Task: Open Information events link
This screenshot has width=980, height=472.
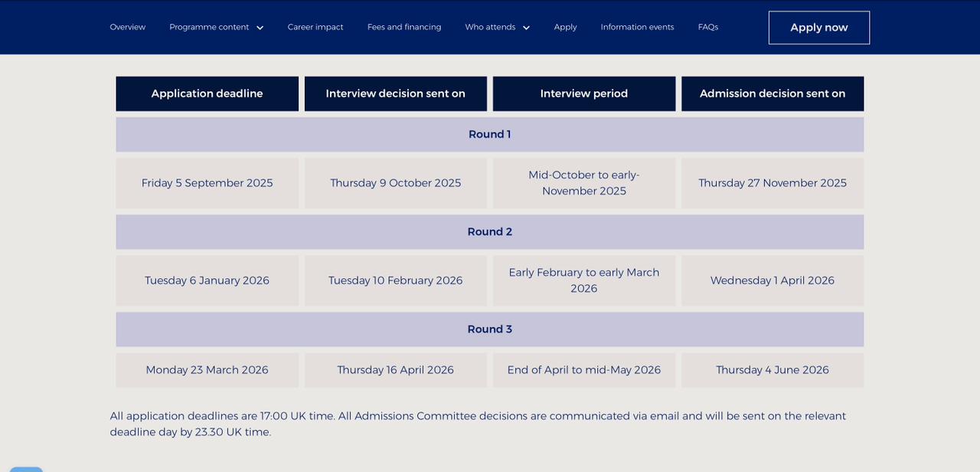Action: point(637,27)
